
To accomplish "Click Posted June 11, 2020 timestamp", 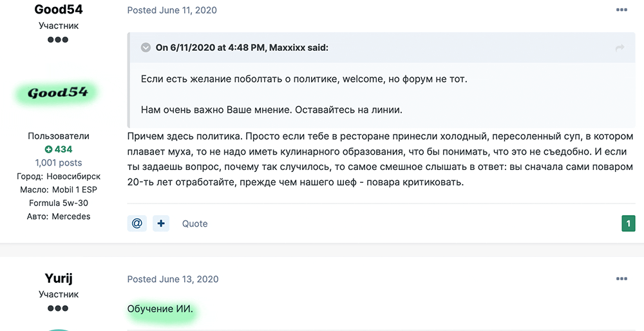I will (172, 10).
